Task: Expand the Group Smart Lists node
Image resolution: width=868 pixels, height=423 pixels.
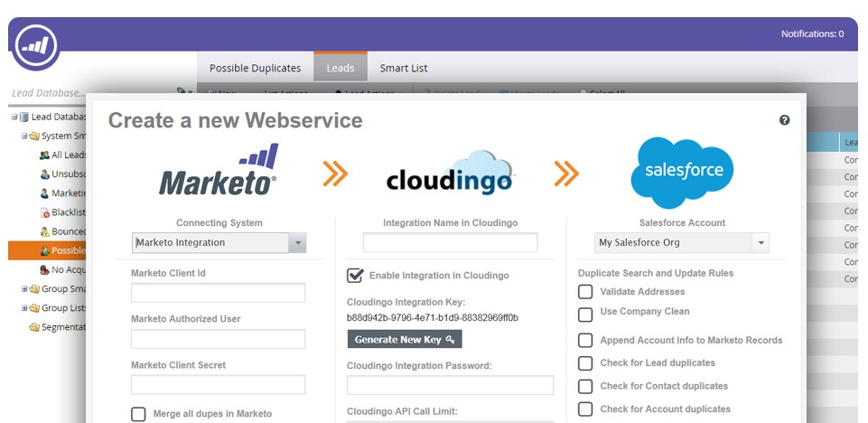Action: pyautogui.click(x=24, y=289)
